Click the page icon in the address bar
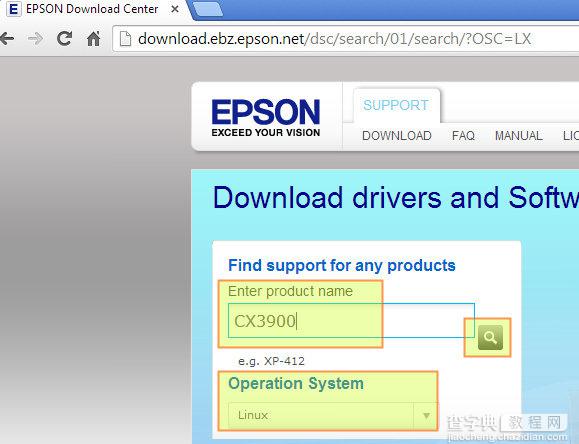Image resolution: width=579 pixels, height=444 pixels. click(126, 39)
